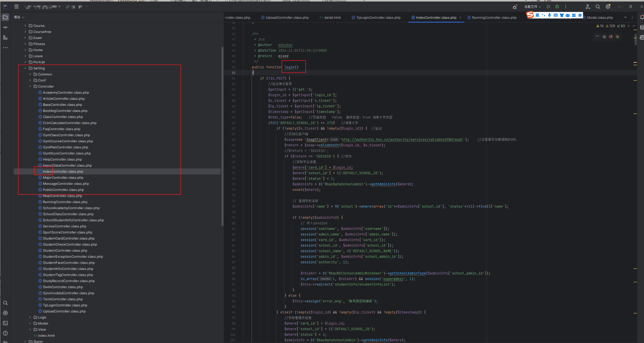Click the yellow warning count 10 indicator
The width and height of the screenshot is (644, 343).
[600, 26]
